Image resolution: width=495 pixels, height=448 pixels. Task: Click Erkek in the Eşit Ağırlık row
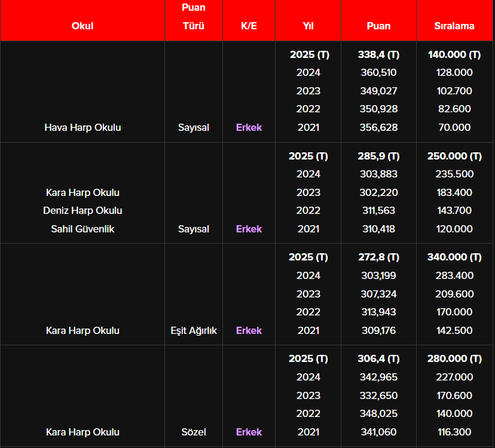[249, 331]
